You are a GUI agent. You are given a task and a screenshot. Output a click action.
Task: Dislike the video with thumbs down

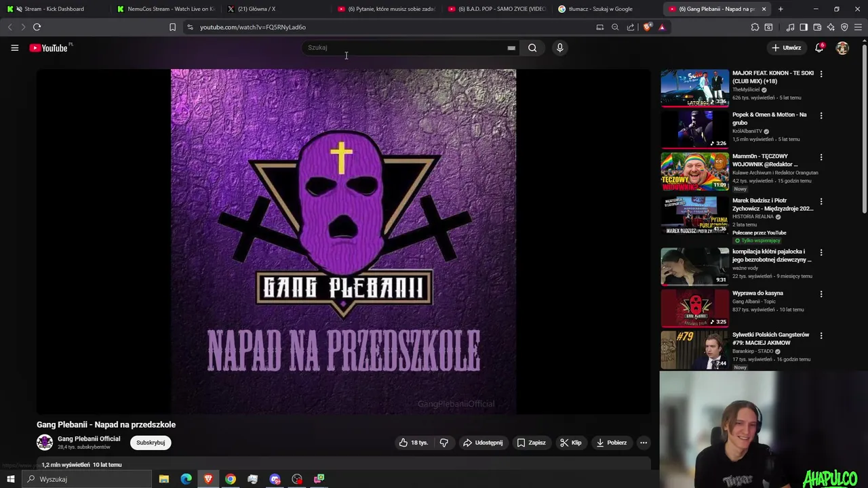[x=444, y=443]
